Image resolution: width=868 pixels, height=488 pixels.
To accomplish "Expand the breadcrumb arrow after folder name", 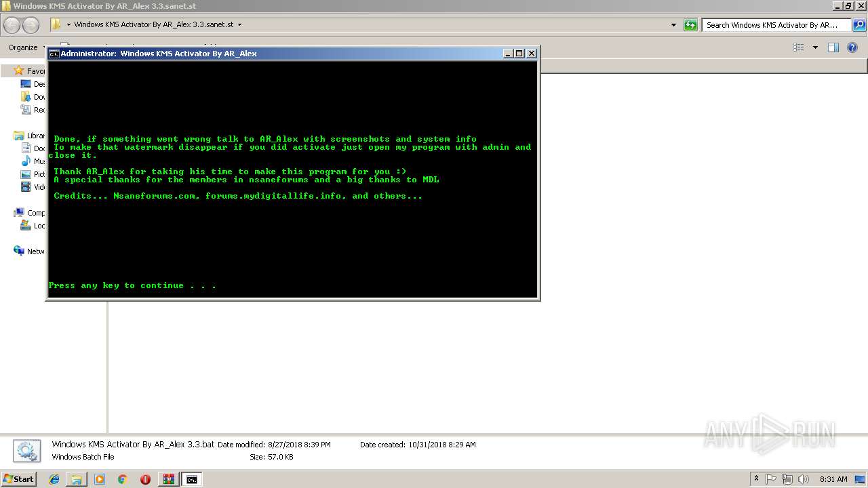I will (239, 25).
